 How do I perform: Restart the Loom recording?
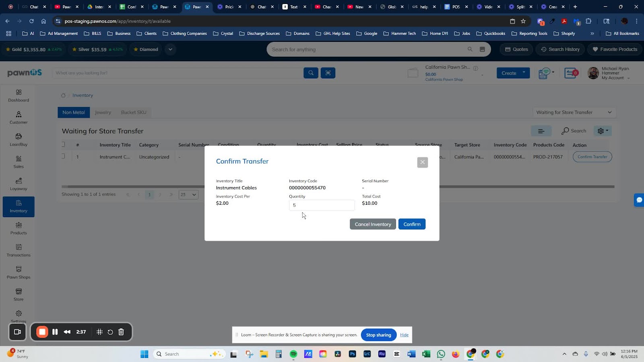[x=110, y=332]
